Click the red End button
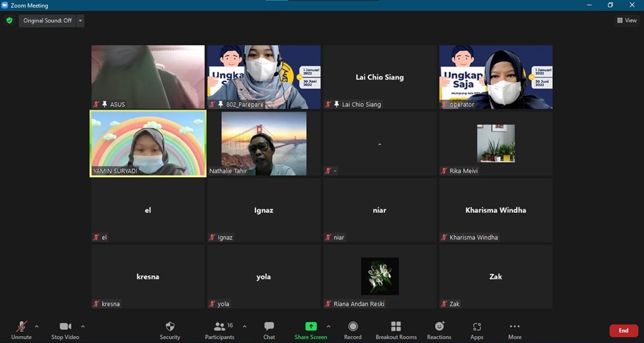 point(623,331)
